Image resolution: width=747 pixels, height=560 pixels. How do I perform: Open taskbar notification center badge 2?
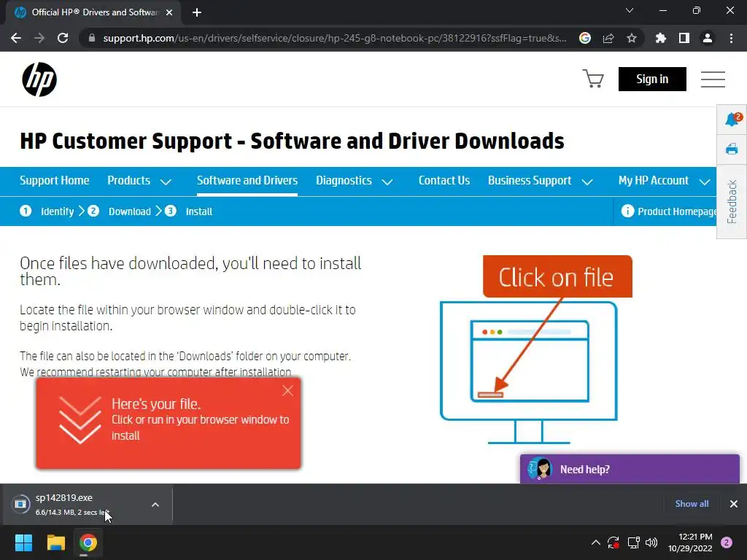click(x=727, y=542)
